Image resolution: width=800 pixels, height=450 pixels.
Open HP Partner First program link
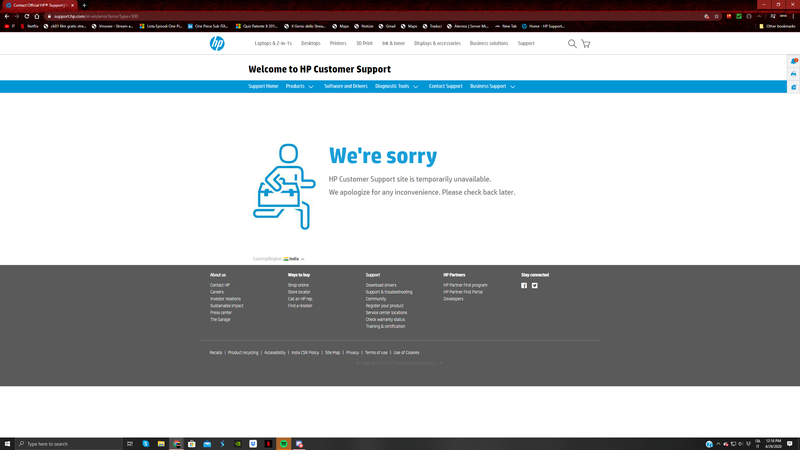[x=465, y=285]
